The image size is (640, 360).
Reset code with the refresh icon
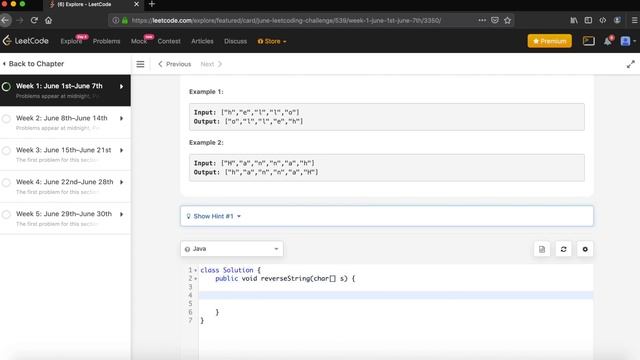(x=563, y=249)
